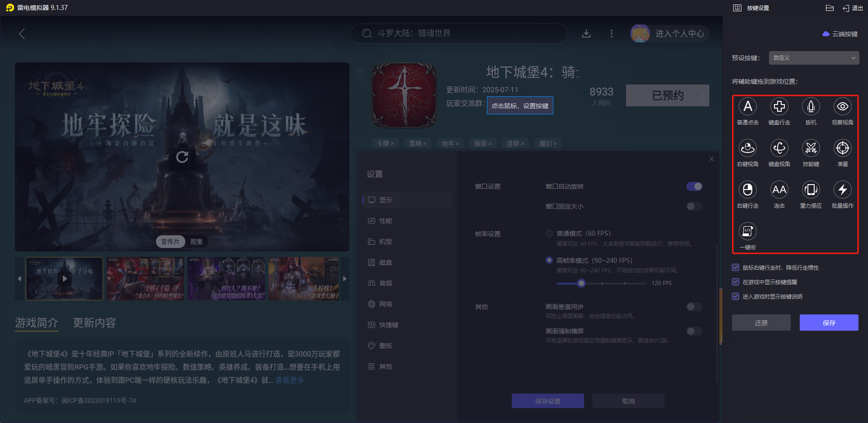Open the three-dot more options menu
This screenshot has height=423, width=868.
pos(612,33)
